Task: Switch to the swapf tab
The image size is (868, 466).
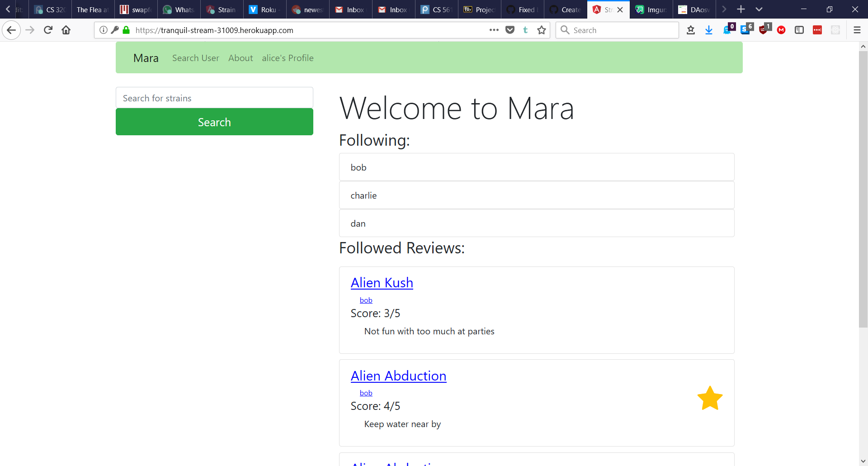Action: pos(136,10)
